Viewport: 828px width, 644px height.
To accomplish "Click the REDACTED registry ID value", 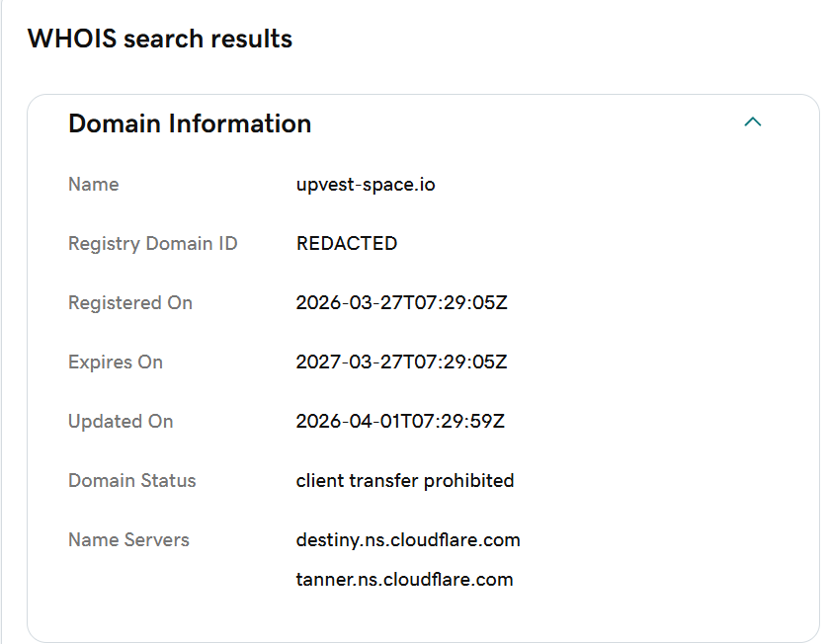I will click(x=347, y=244).
